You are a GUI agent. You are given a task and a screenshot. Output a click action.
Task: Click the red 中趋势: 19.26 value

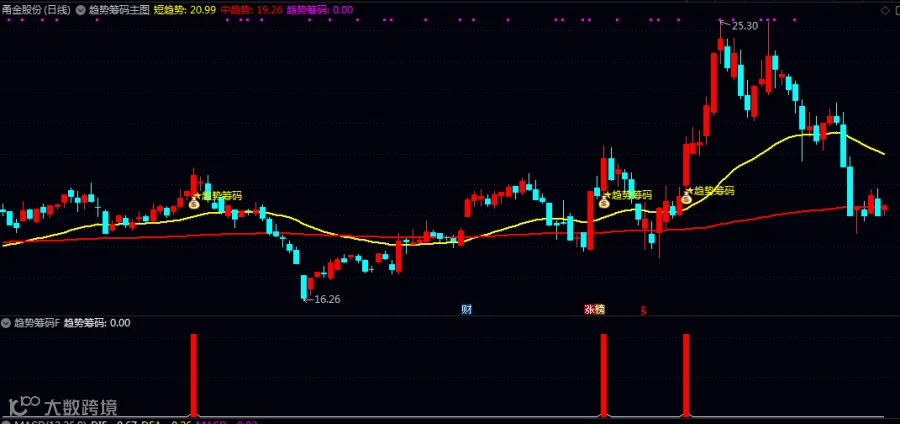(x=251, y=10)
